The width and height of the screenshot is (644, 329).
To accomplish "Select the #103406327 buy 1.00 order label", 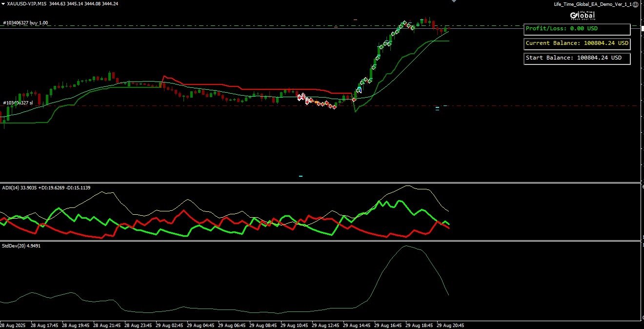I will pos(25,23).
